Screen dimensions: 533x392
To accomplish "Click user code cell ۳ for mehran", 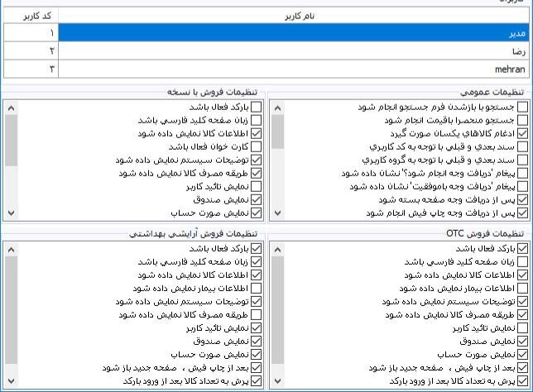I will 31,69.
